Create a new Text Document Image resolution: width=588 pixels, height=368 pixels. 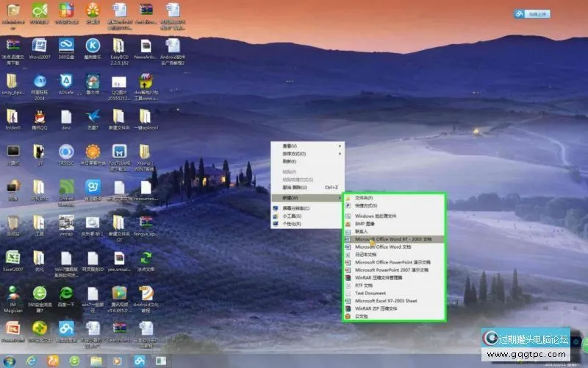[x=394, y=293]
